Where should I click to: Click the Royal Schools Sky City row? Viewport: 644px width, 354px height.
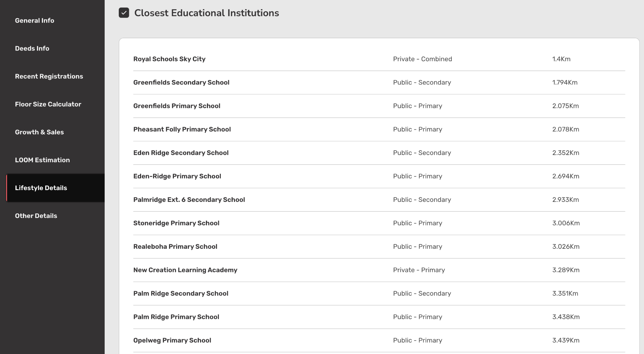pyautogui.click(x=169, y=59)
